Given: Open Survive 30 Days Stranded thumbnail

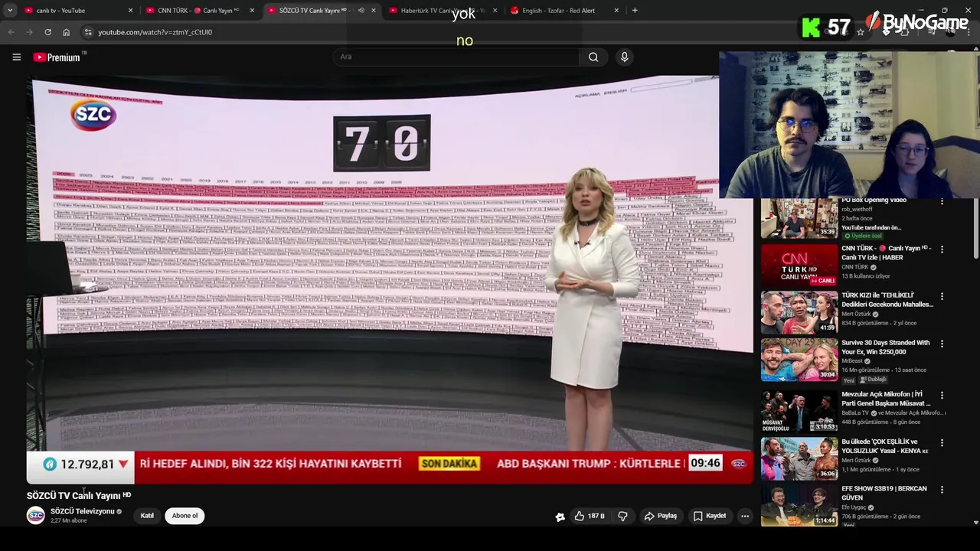Looking at the screenshot, I should pyautogui.click(x=799, y=360).
